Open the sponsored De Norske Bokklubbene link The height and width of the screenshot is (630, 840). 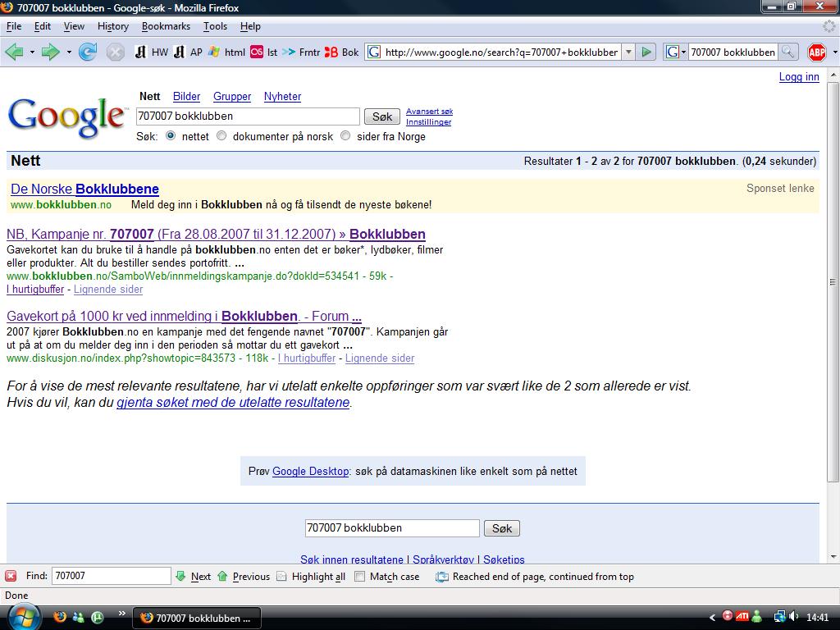coord(84,189)
